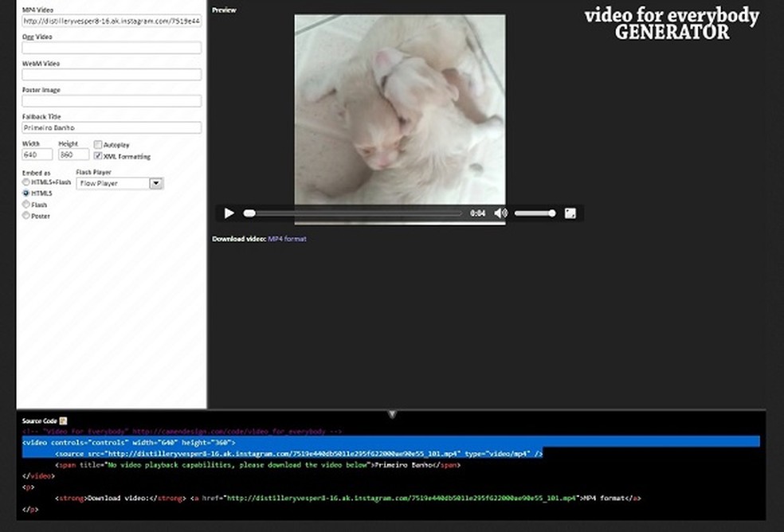Screen dimensions: 784x532
Task: Click the Width field showing 640
Action: click(36, 155)
